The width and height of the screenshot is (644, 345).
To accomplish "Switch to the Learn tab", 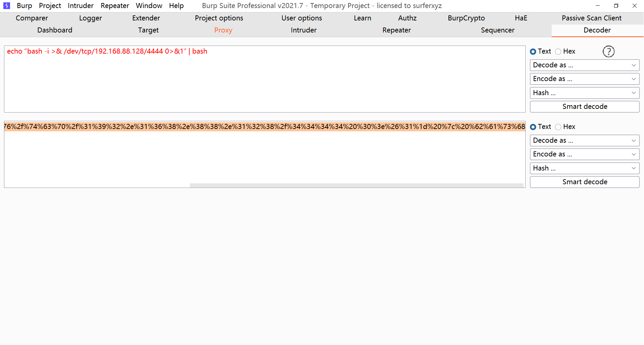I will tap(362, 18).
